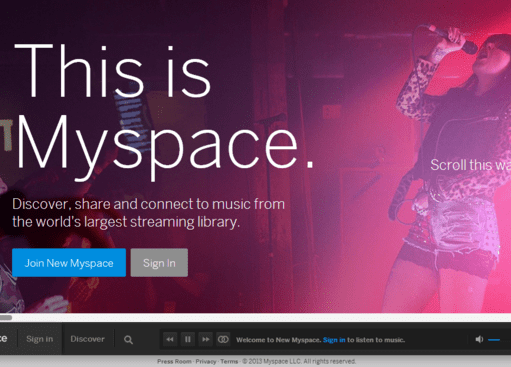Click the Myspace logo in bottom bar
511x367 pixels.
coord(4,339)
